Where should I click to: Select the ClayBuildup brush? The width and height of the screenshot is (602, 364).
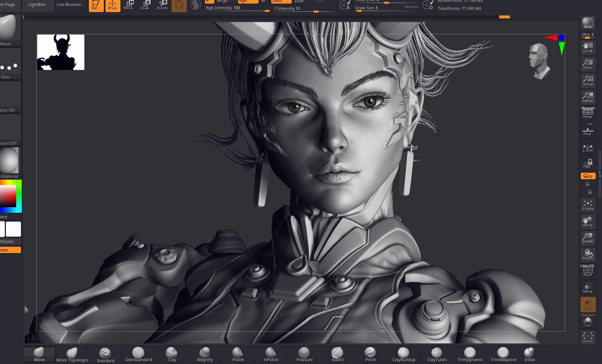click(404, 354)
